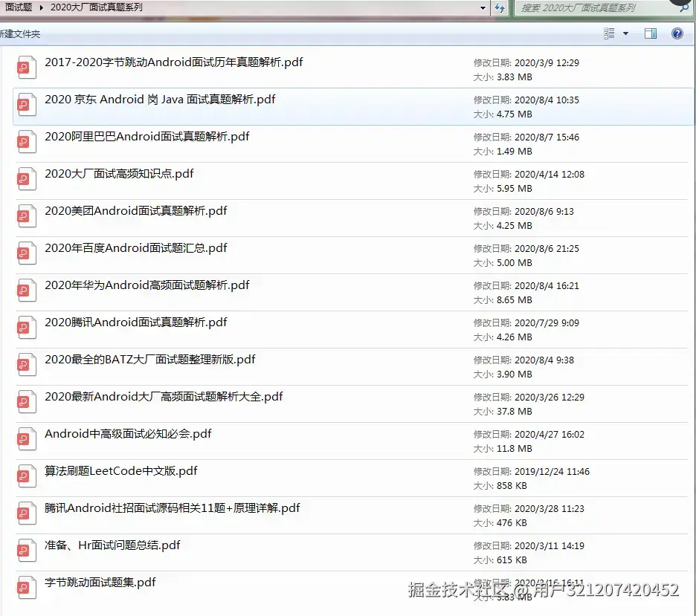Click PDF icon of 腾讯Android社招面试源码相关11题 file
Image resolution: width=696 pixels, height=616 pixels.
pyautogui.click(x=26, y=514)
